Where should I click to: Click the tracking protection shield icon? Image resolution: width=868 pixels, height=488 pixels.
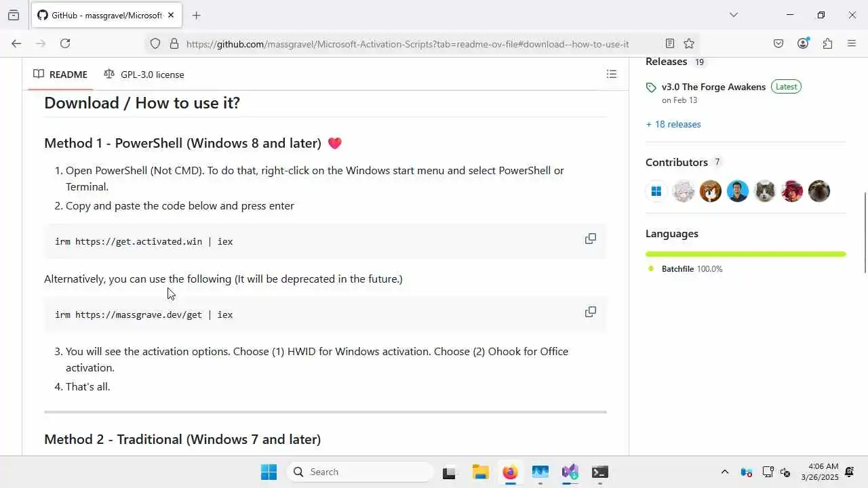[x=155, y=43]
